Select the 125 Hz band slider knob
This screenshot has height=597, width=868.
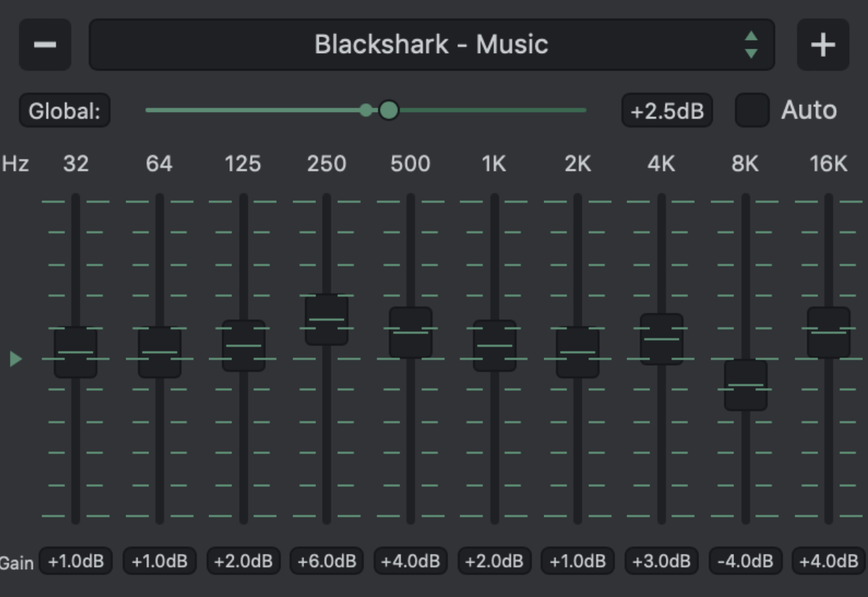pyautogui.click(x=243, y=346)
